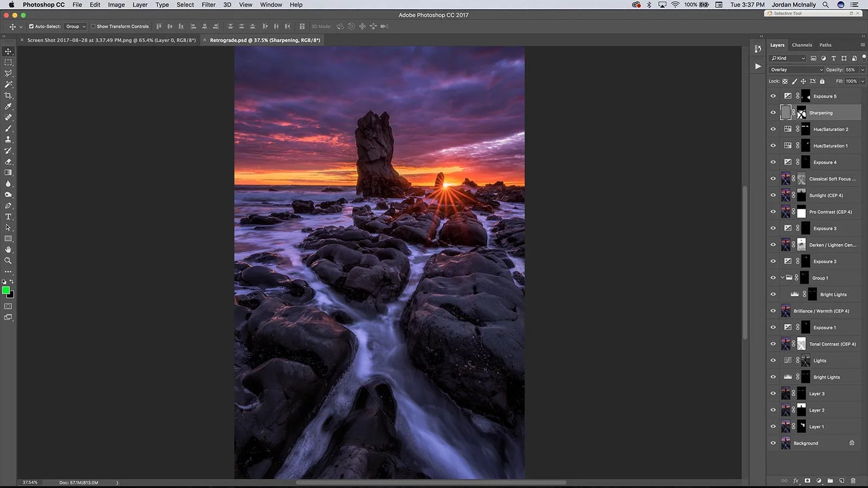The image size is (868, 488).
Task: Collapse the Group 1 folder
Action: point(782,278)
